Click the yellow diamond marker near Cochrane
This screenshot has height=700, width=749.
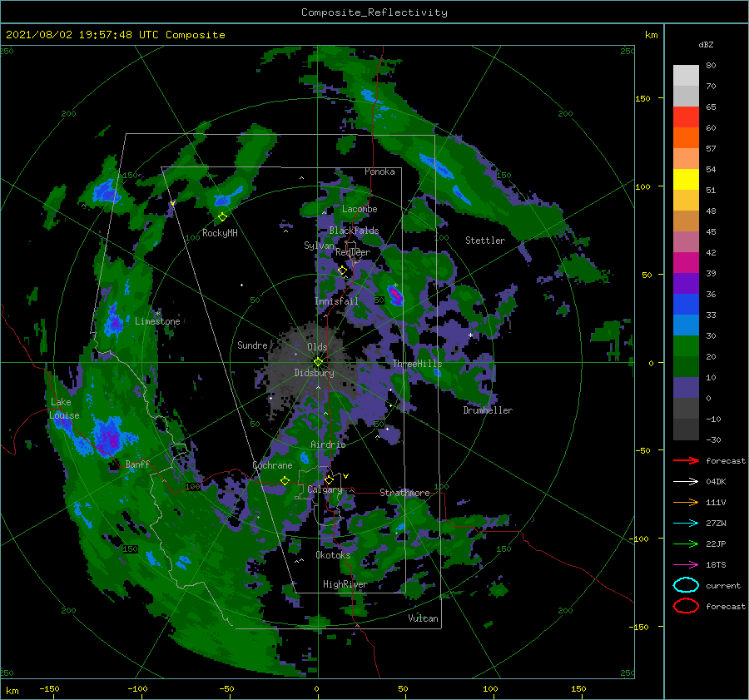coord(285,480)
